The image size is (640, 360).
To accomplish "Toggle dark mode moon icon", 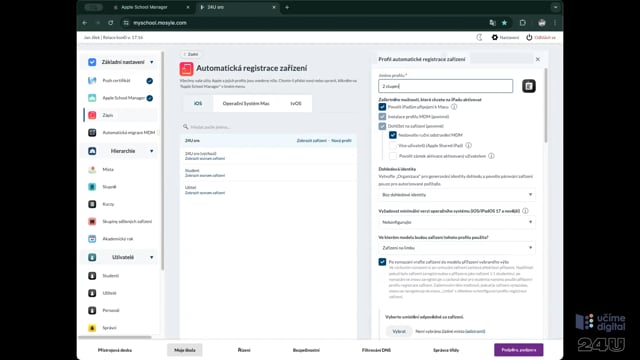I will [x=480, y=38].
